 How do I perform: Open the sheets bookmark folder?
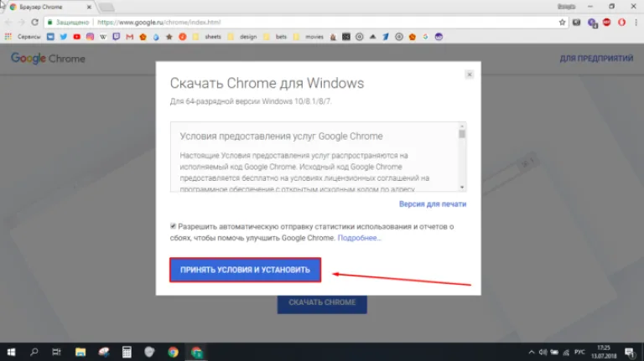(x=207, y=37)
